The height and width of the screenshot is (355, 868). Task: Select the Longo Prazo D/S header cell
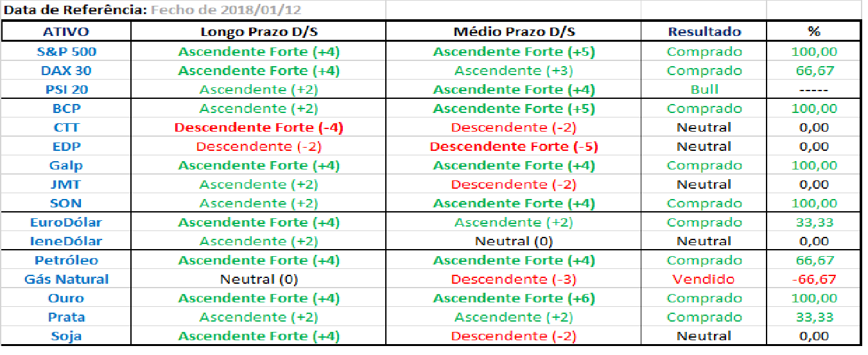(258, 31)
